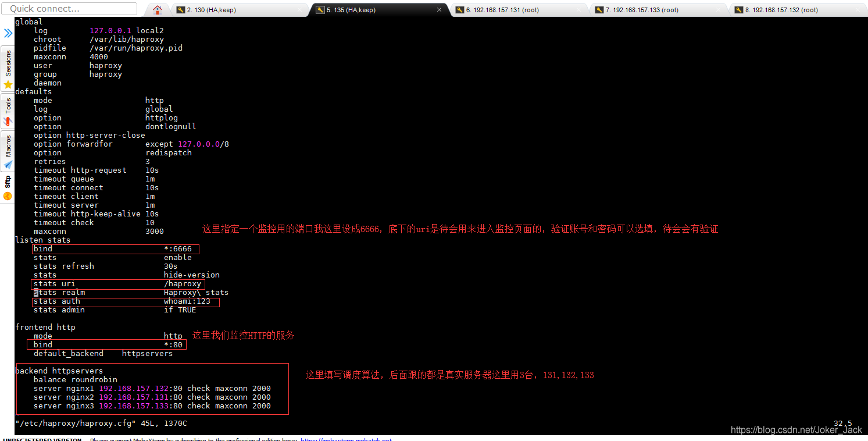Click session icon on tab 192.168.157.132

739,10
